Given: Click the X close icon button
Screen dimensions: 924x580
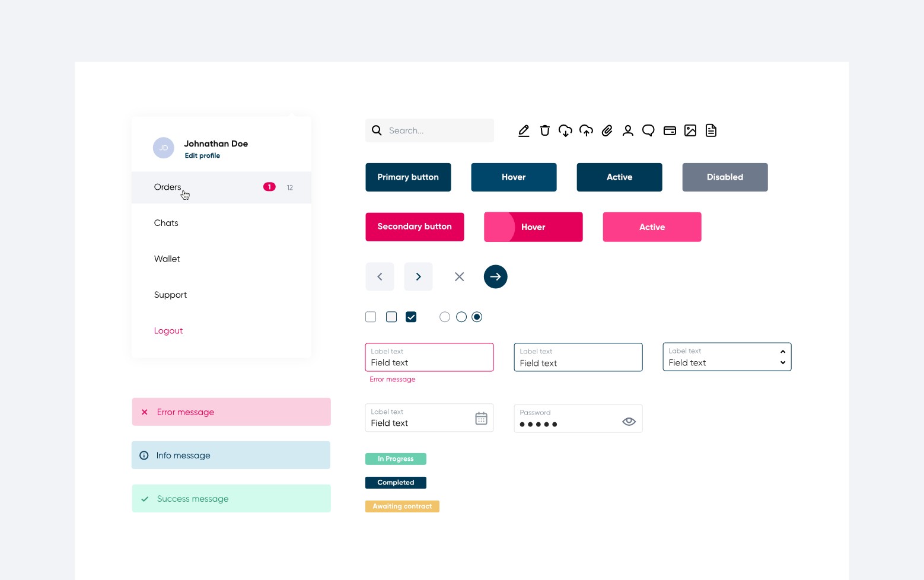Looking at the screenshot, I should [x=459, y=276].
